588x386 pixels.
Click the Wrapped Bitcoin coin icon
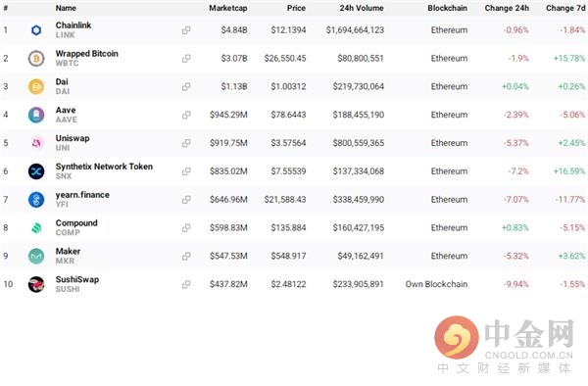click(36, 59)
